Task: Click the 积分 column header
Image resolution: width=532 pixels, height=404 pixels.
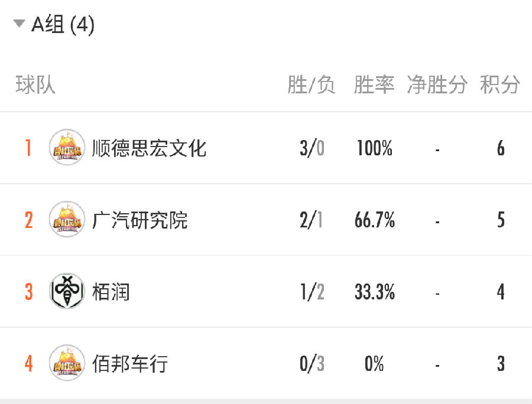Action: [x=499, y=84]
